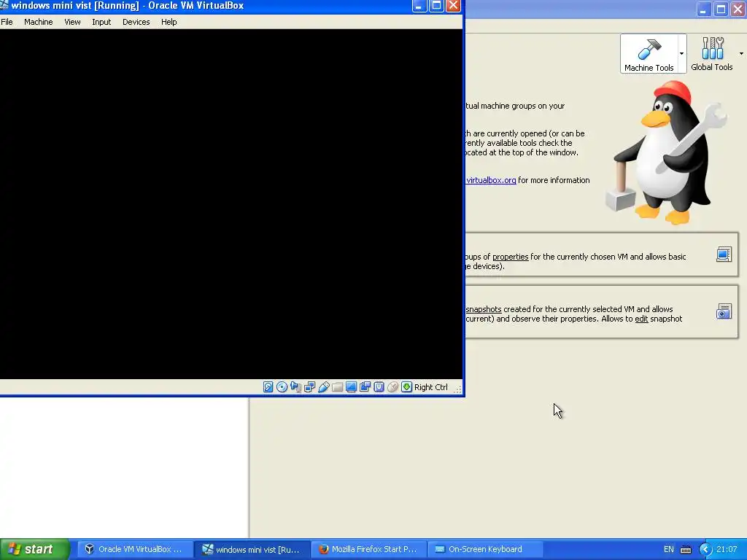This screenshot has height=560, width=747.
Task: Select Global Tools in VirtualBox Manager
Action: (x=712, y=54)
